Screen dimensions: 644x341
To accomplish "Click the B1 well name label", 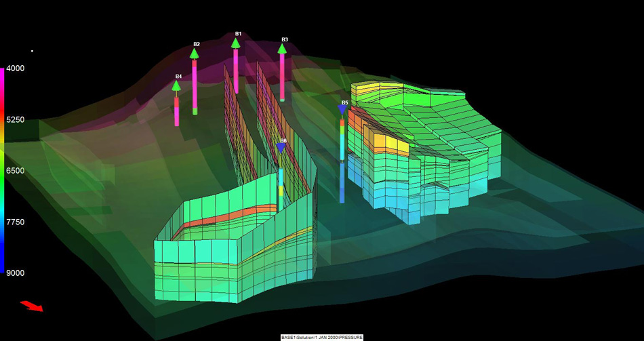I will click(x=238, y=33).
